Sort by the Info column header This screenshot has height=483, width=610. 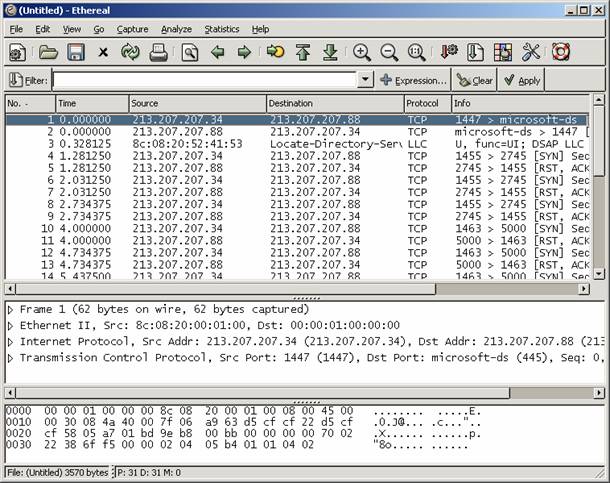[x=521, y=103]
